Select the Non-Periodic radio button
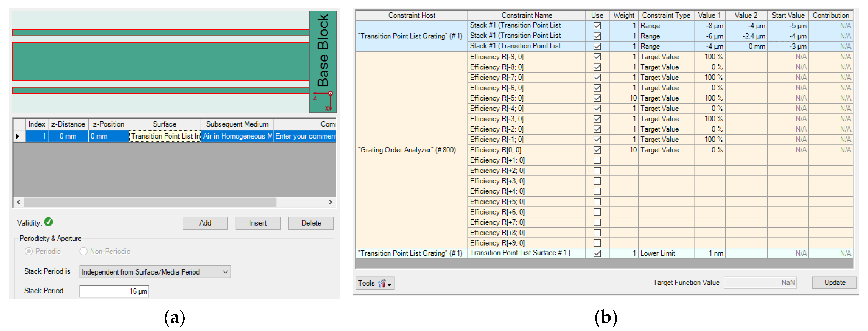The height and width of the screenshot is (331, 868). pos(83,251)
